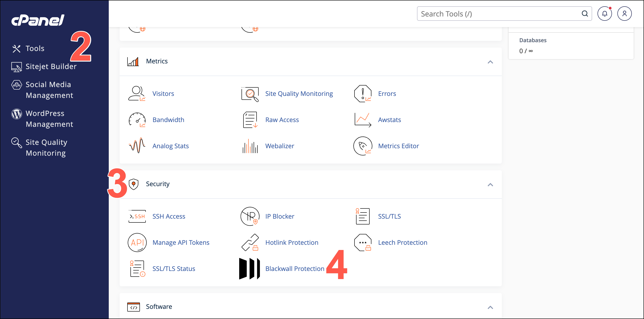
Task: Click the Search Tools input field
Action: pyautogui.click(x=504, y=14)
